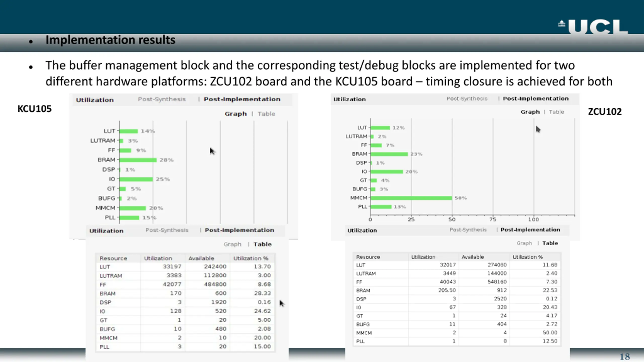The image size is (644, 362).
Task: Select BRAM available value 912
Action: point(502,291)
